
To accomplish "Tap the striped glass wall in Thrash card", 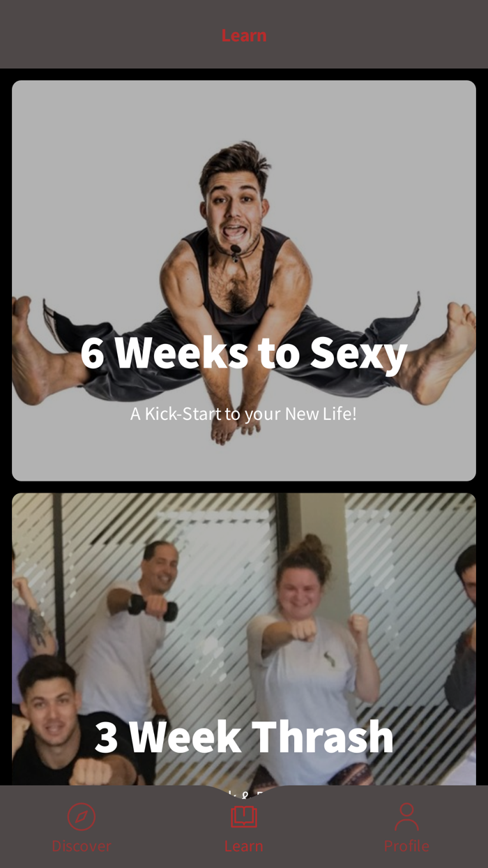I will click(223, 558).
